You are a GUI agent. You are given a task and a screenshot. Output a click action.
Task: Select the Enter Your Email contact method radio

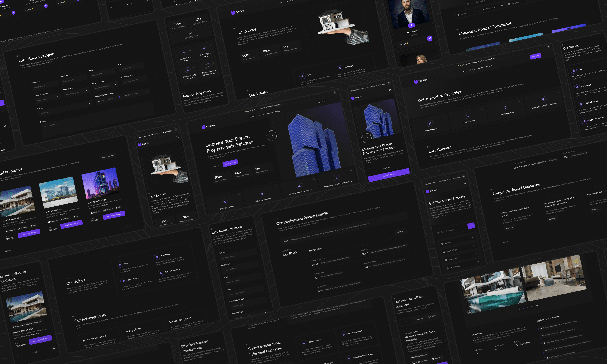tap(147, 91)
